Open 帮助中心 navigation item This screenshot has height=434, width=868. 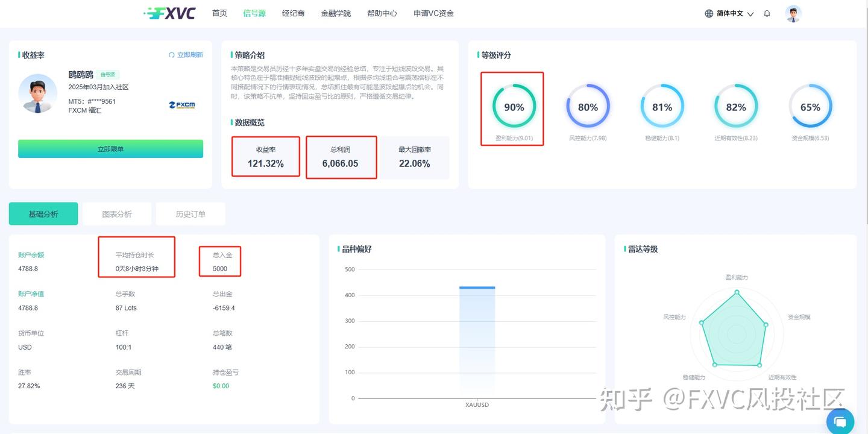point(382,13)
